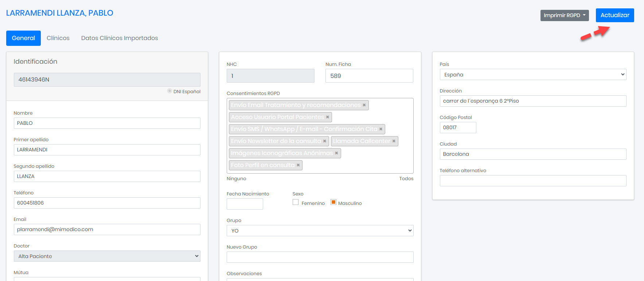Open the País dropdown
644x281 pixels.
(x=532, y=75)
